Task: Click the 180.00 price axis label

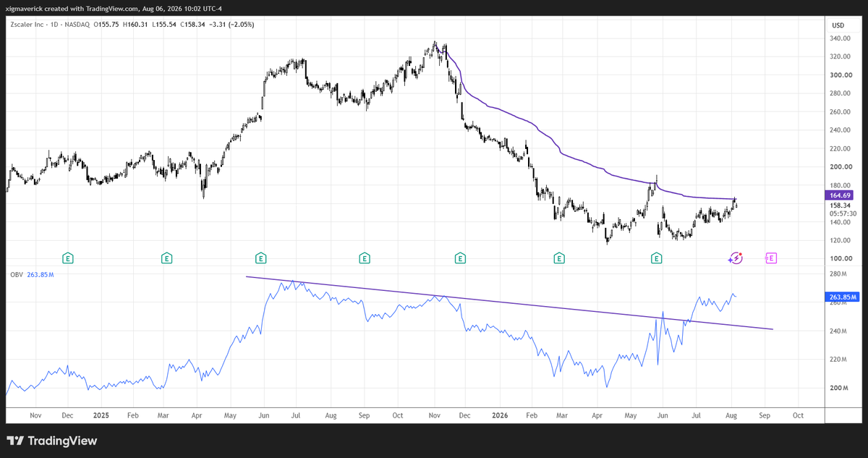Action: click(840, 185)
